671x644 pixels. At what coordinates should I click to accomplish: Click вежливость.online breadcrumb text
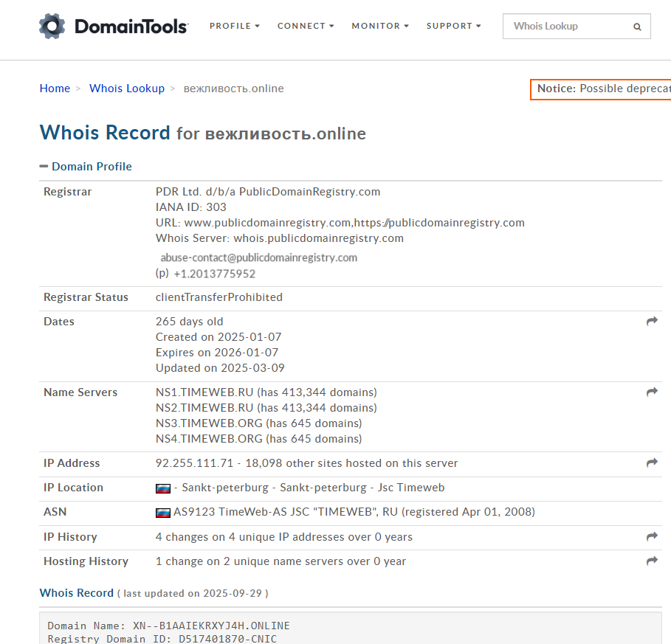click(x=234, y=89)
